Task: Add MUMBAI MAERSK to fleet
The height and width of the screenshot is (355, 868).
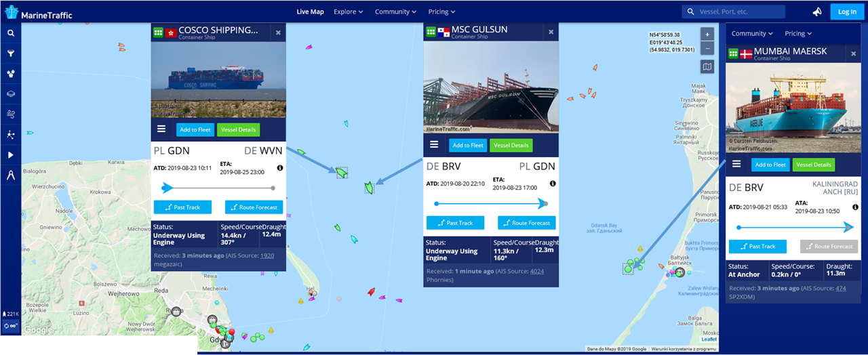Action: click(x=770, y=165)
